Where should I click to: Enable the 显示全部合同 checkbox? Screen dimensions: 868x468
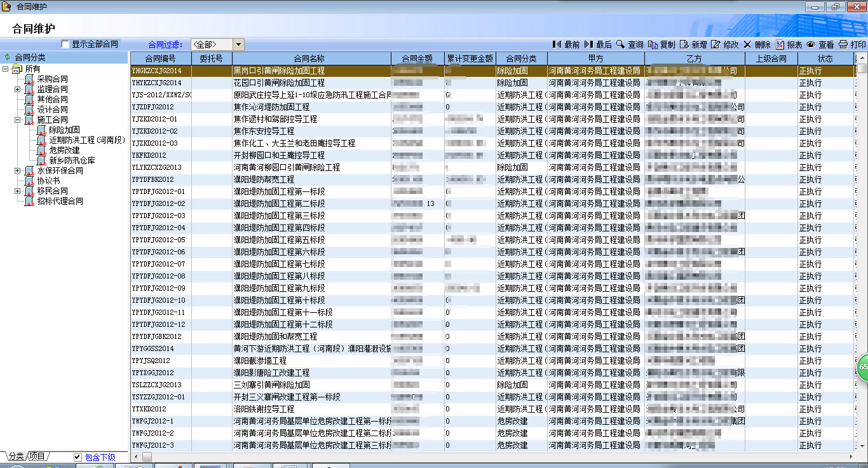[65, 45]
